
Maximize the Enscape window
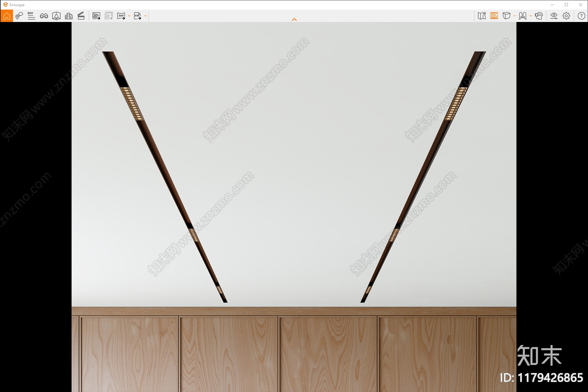[x=566, y=5]
